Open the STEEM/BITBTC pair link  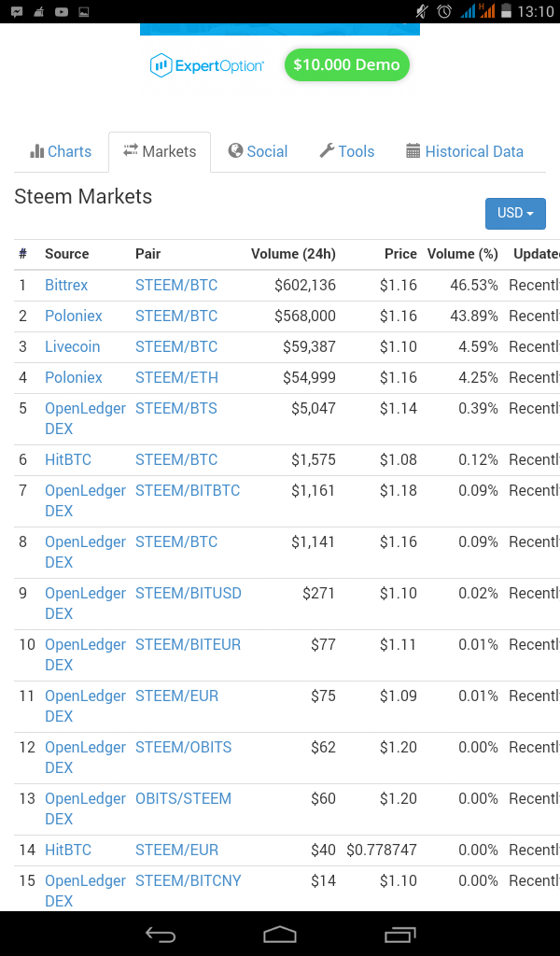tap(188, 490)
